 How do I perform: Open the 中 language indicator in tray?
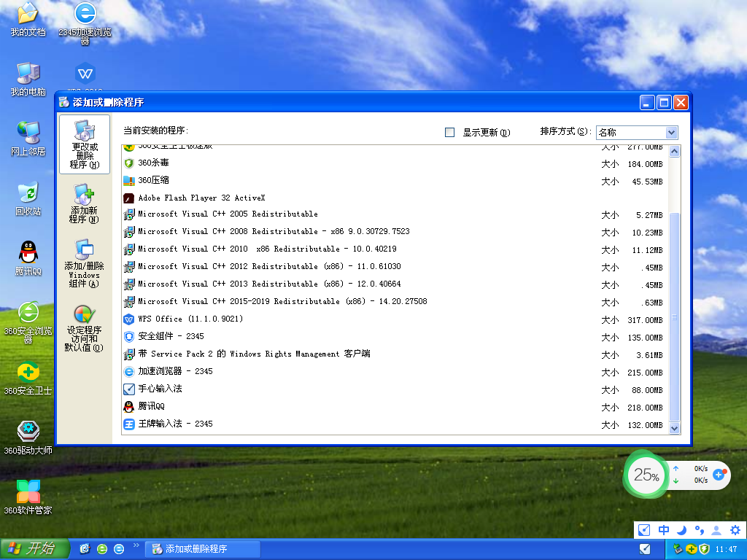point(663,531)
